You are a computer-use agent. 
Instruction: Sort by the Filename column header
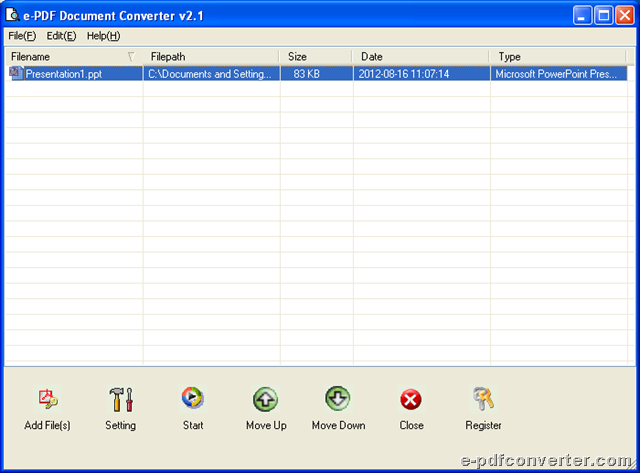pyautogui.click(x=74, y=57)
